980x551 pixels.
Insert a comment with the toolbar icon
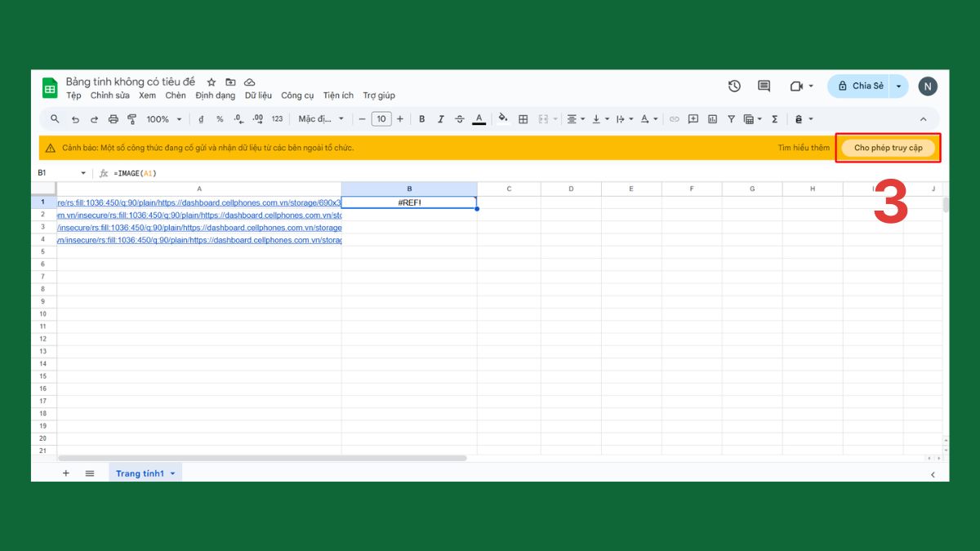[693, 118]
